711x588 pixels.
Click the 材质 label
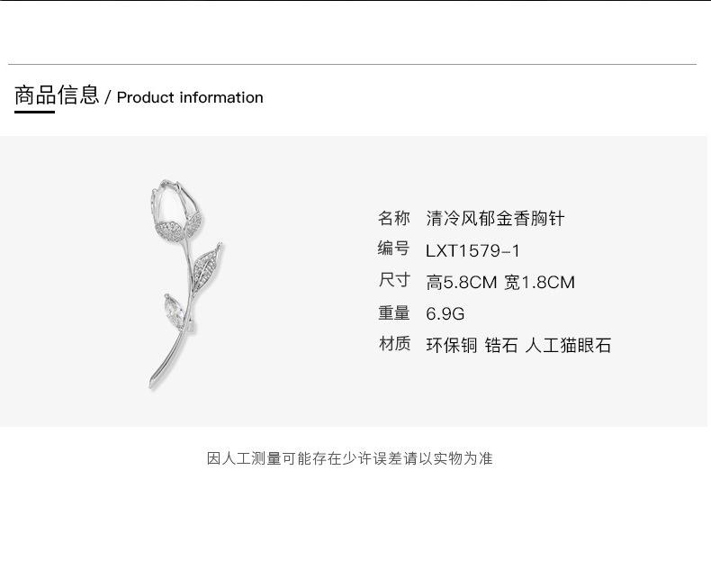(394, 344)
